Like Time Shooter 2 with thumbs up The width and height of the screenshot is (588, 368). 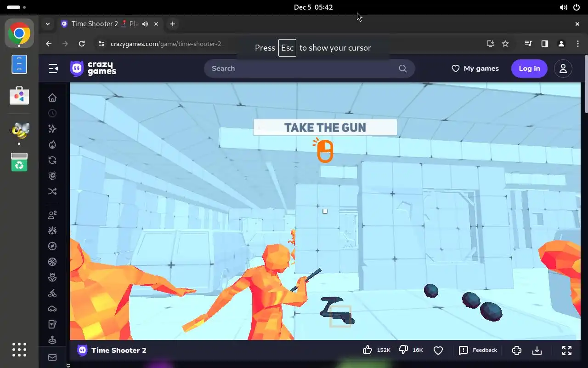(x=367, y=350)
